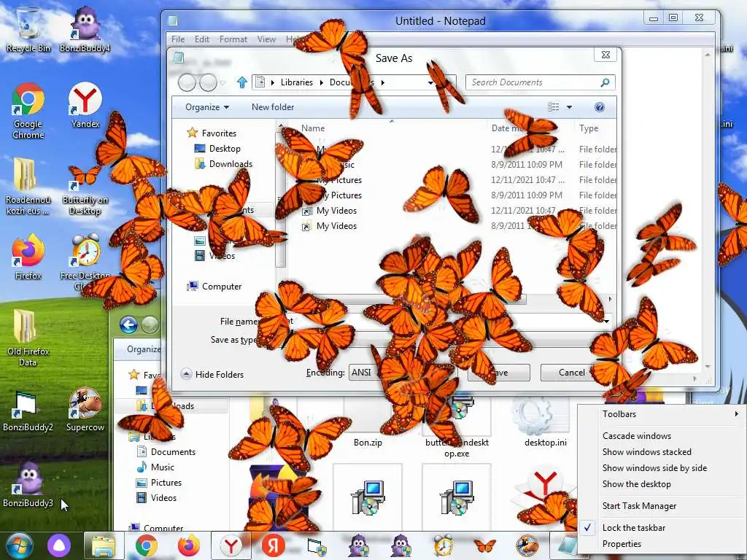The image size is (747, 560).
Task: Open the Toolbars submenu in context menu
Action: [661, 414]
